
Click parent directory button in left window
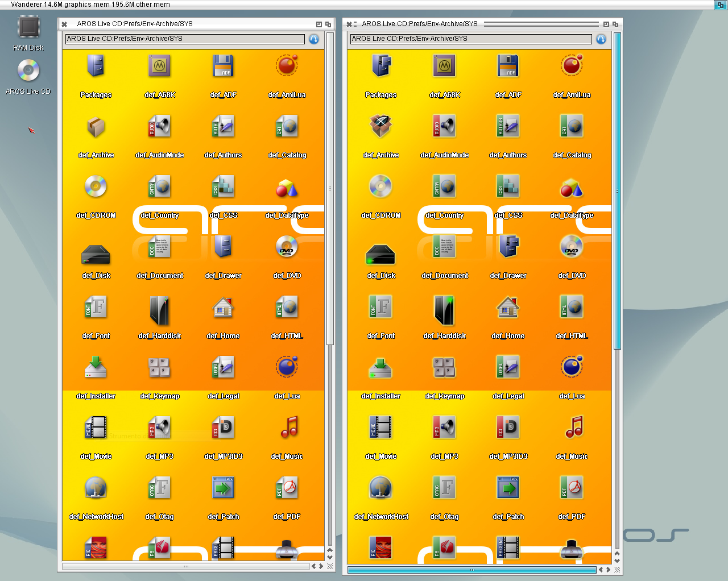point(314,39)
